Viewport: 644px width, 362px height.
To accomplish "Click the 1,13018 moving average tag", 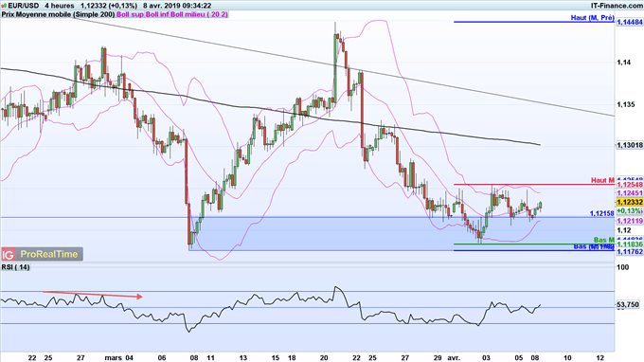I will pos(630,145).
